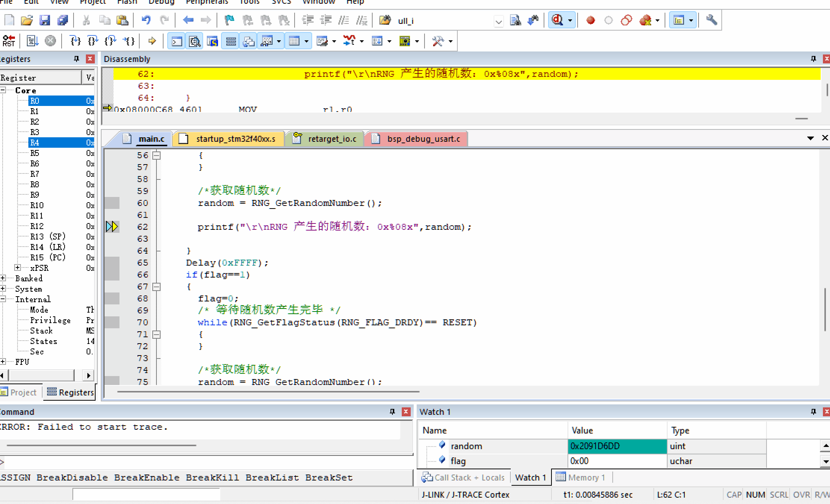Click the Run program icon
Screen dimensions: 830x504
pyautogui.click(x=32, y=41)
